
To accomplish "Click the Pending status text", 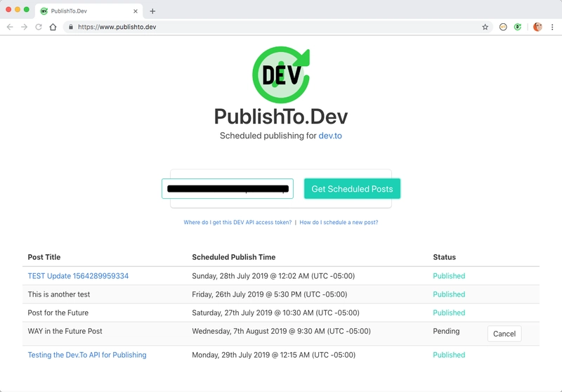I will (x=446, y=331).
